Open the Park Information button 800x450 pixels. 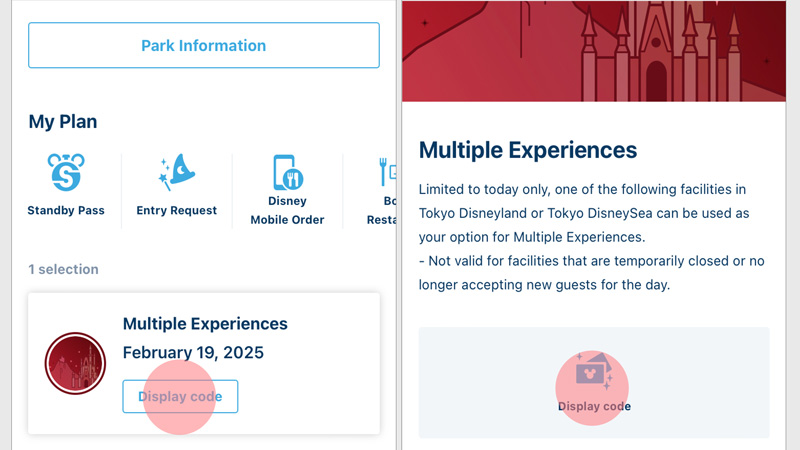(204, 45)
